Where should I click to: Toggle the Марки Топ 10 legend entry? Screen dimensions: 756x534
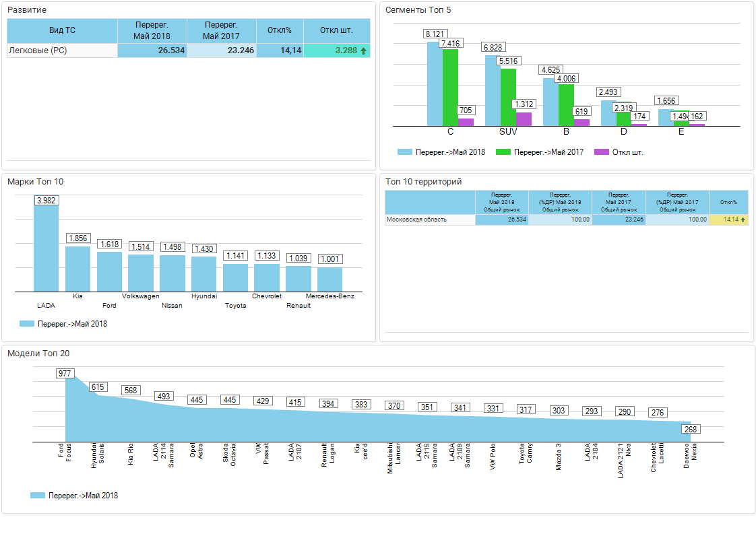(63, 324)
